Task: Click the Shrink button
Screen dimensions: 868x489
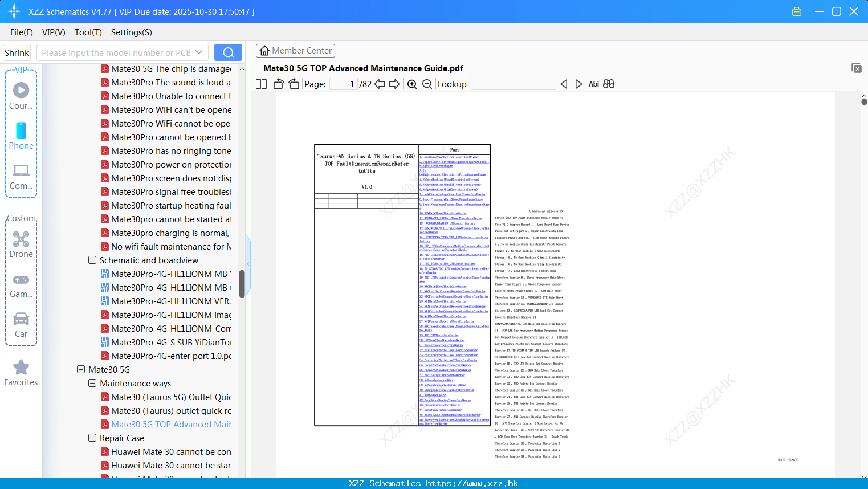Action: pos(17,52)
